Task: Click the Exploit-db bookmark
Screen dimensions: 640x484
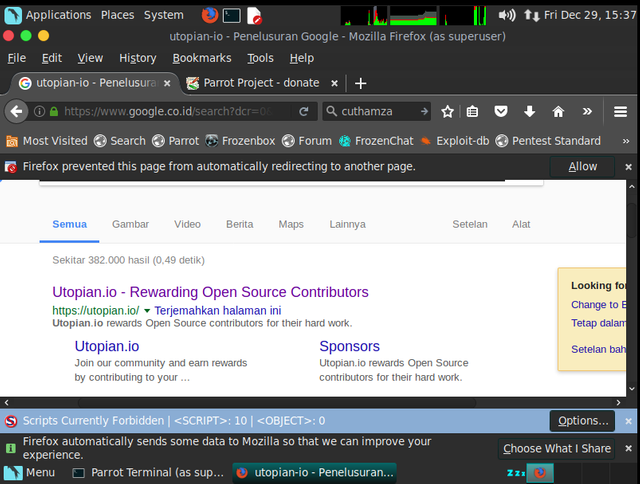Action: (x=455, y=141)
